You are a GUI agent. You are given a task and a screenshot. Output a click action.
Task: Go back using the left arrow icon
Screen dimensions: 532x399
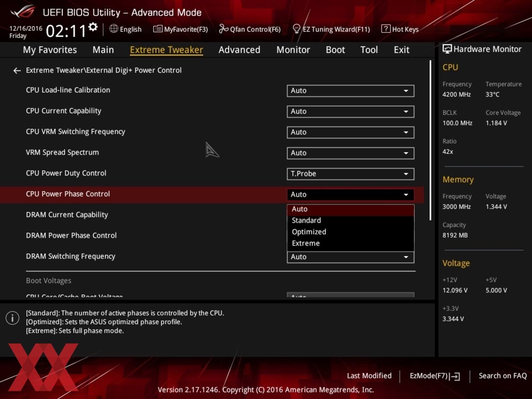(x=17, y=70)
